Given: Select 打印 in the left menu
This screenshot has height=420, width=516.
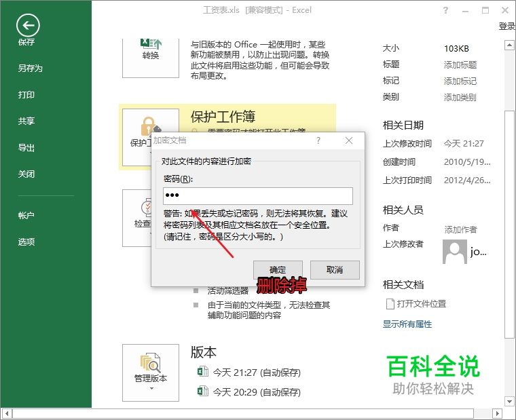Looking at the screenshot, I should 26,95.
